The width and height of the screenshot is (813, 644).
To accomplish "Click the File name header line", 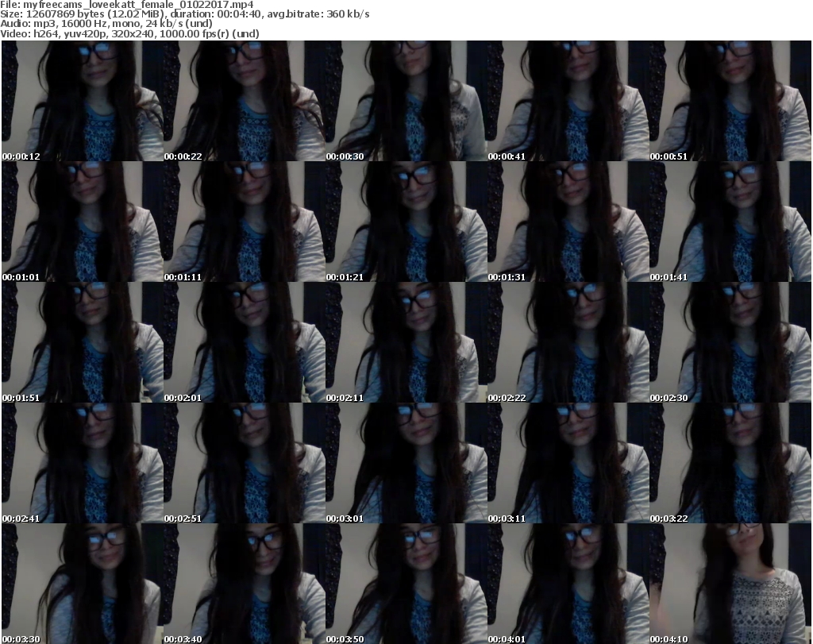I will tap(127, 5).
